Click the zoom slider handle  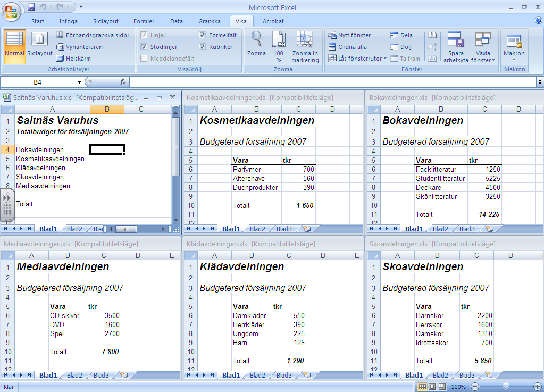506,386
